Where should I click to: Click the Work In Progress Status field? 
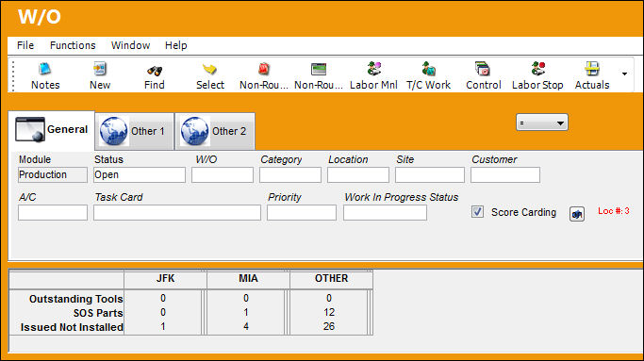(x=385, y=213)
